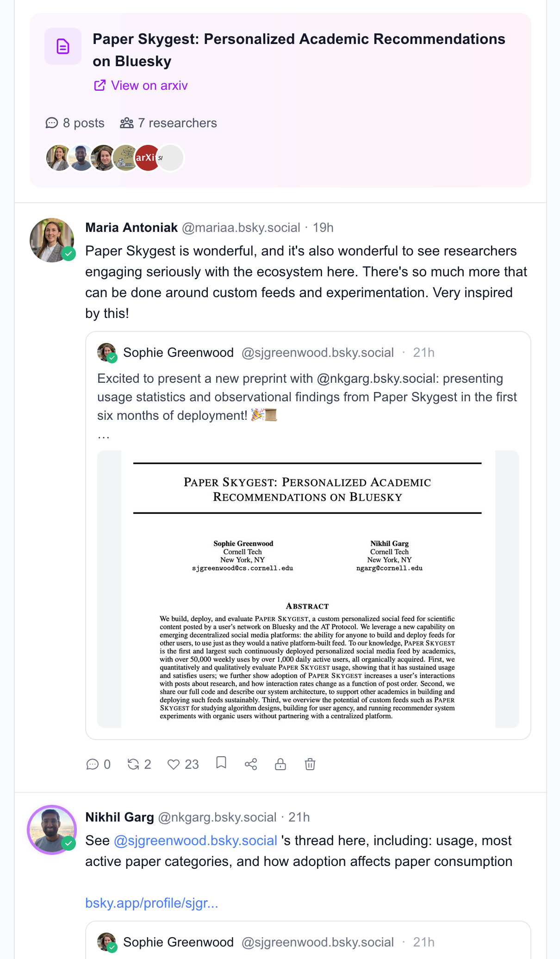Open the paper abstract image preview

click(x=308, y=589)
